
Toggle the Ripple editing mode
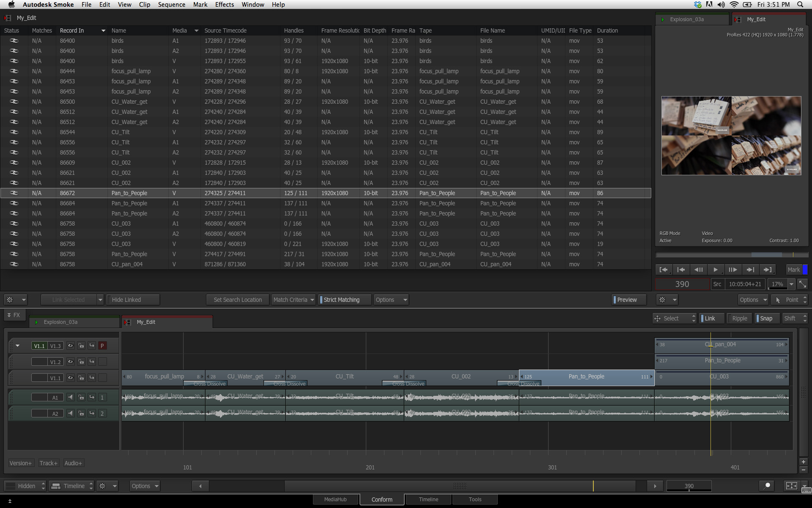[x=739, y=318]
